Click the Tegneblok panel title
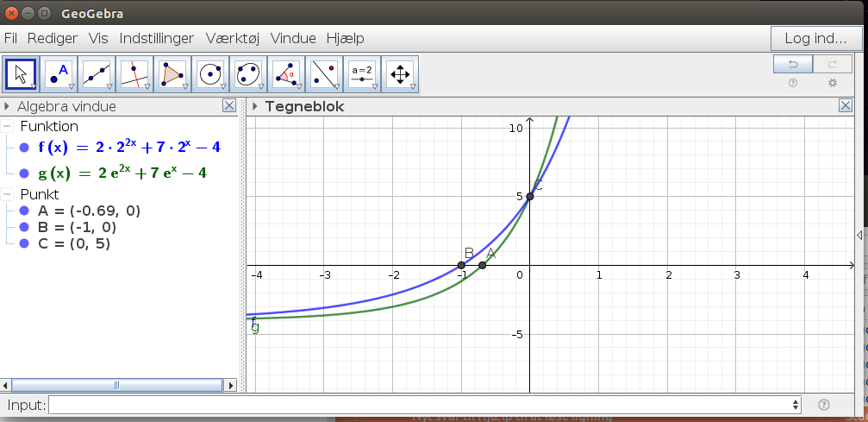Image resolution: width=868 pixels, height=422 pixels. coord(304,106)
